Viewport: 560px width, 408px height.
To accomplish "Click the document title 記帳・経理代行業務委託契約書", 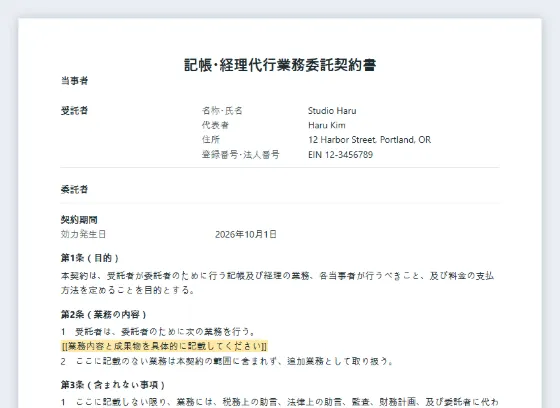I will (x=280, y=65).
